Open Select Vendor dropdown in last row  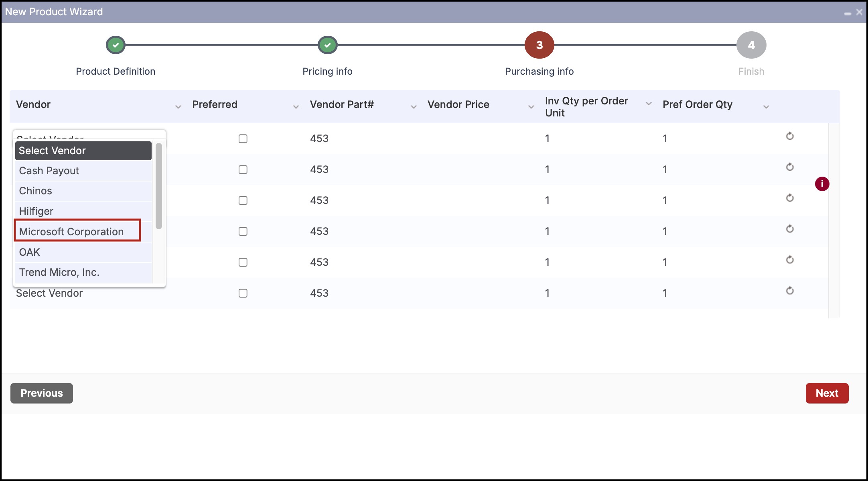(x=49, y=293)
